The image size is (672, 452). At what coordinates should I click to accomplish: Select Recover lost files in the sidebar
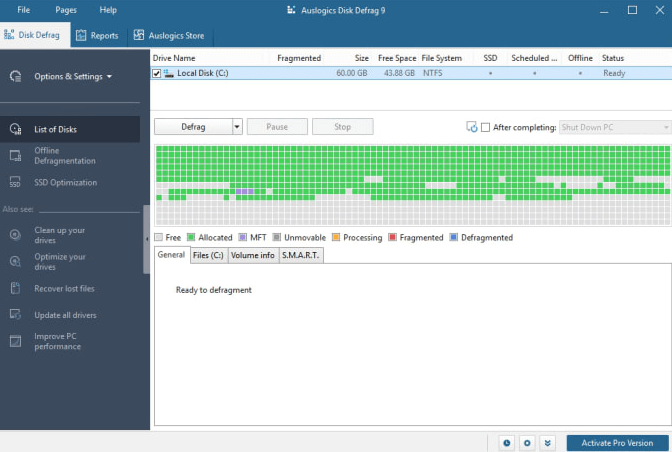pos(64,289)
